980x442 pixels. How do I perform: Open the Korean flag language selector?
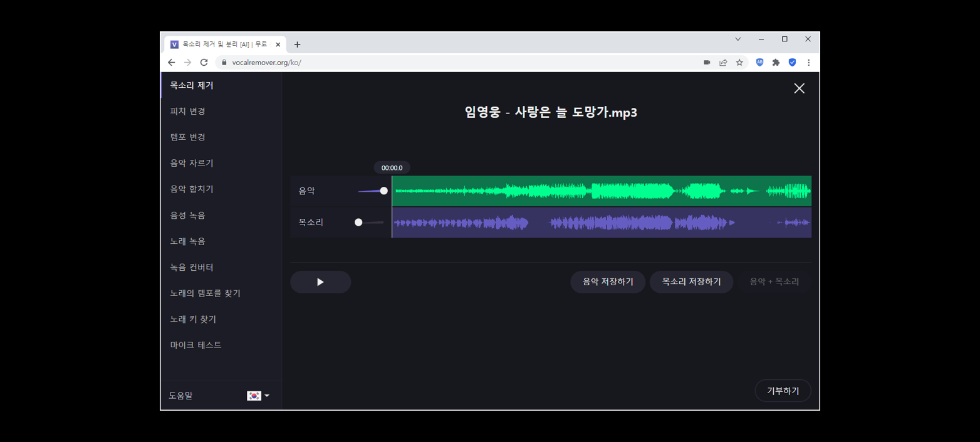pos(258,396)
